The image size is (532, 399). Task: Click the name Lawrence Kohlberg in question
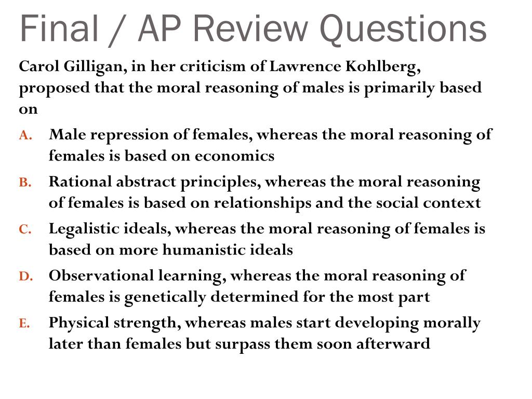click(345, 66)
